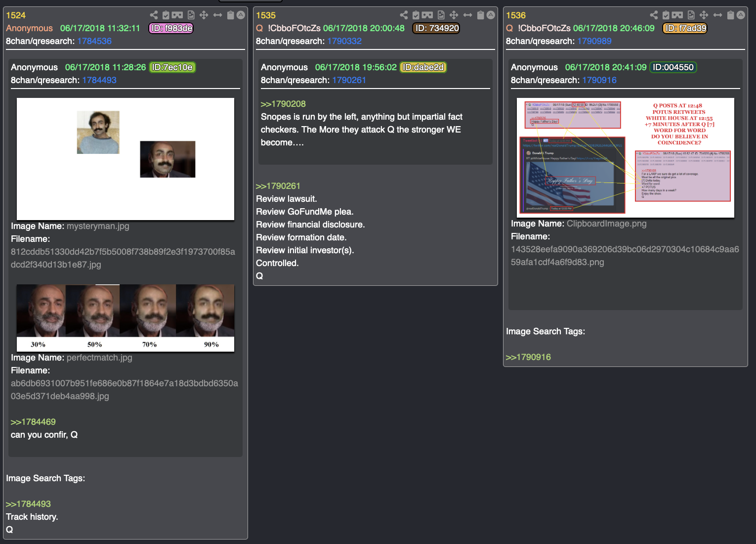Click the tripcode !CbboFOtcZs on post 1535
This screenshot has width=756, height=544.
click(294, 28)
